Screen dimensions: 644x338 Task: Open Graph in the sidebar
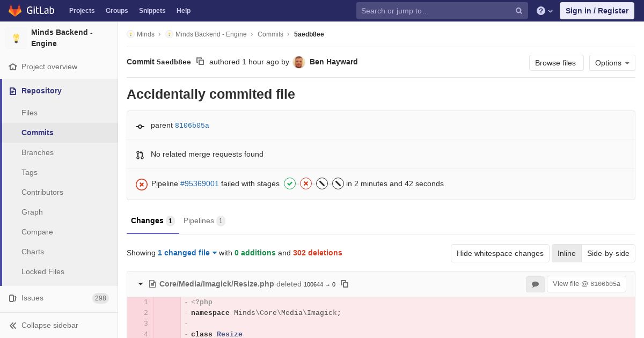pyautogui.click(x=32, y=212)
